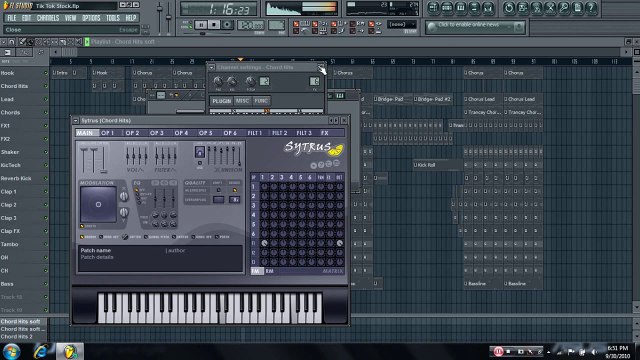Stop playback with the transport stop button
Screen dimensions: 640x360
214,25
